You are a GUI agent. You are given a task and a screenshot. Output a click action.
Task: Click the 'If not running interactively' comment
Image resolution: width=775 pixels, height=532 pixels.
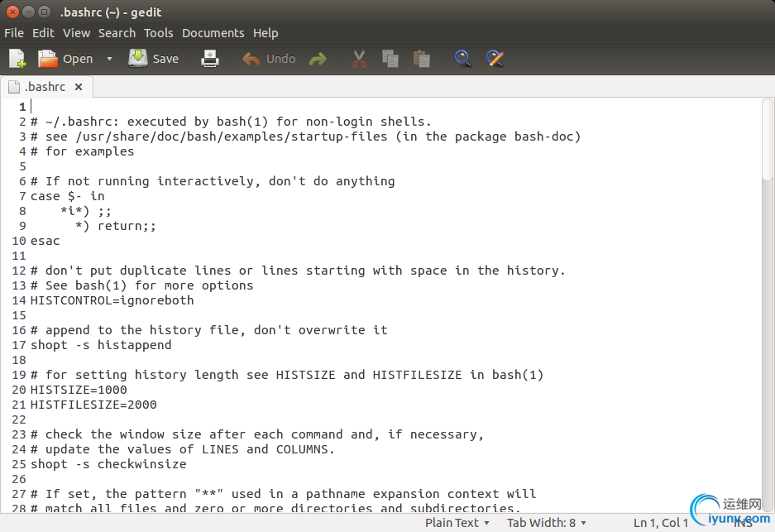(213, 181)
